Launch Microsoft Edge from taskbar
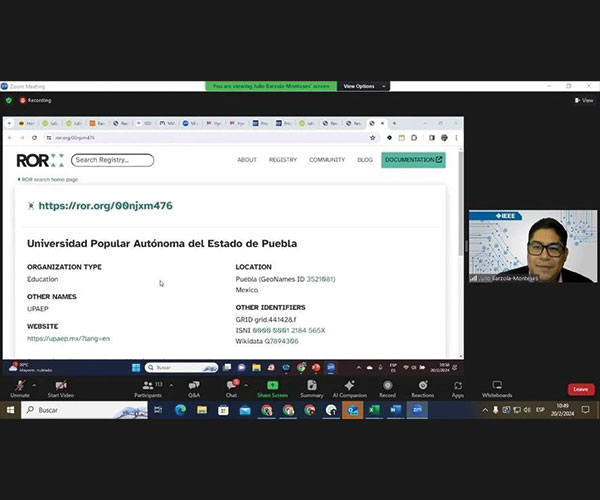600x500 pixels. click(x=180, y=410)
